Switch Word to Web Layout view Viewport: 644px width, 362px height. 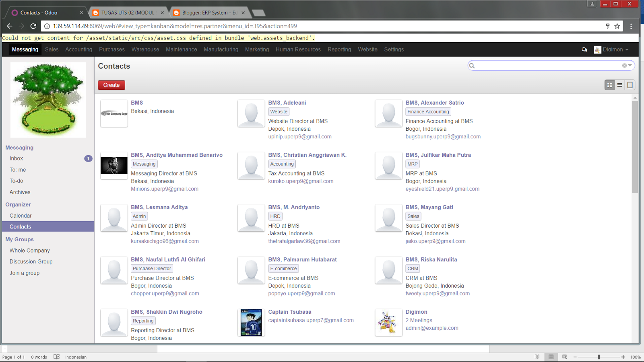click(565, 357)
